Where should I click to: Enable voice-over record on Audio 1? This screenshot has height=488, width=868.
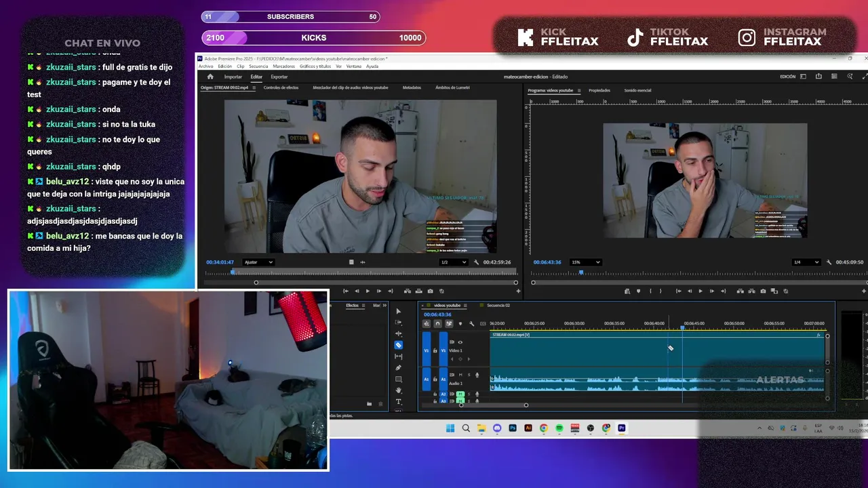477,375
